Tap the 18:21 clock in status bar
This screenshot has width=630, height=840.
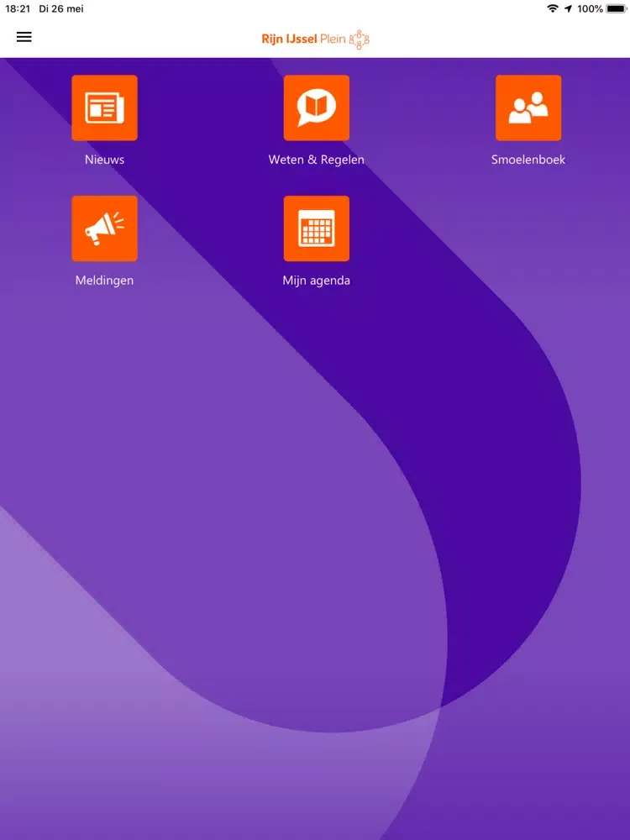18,8
